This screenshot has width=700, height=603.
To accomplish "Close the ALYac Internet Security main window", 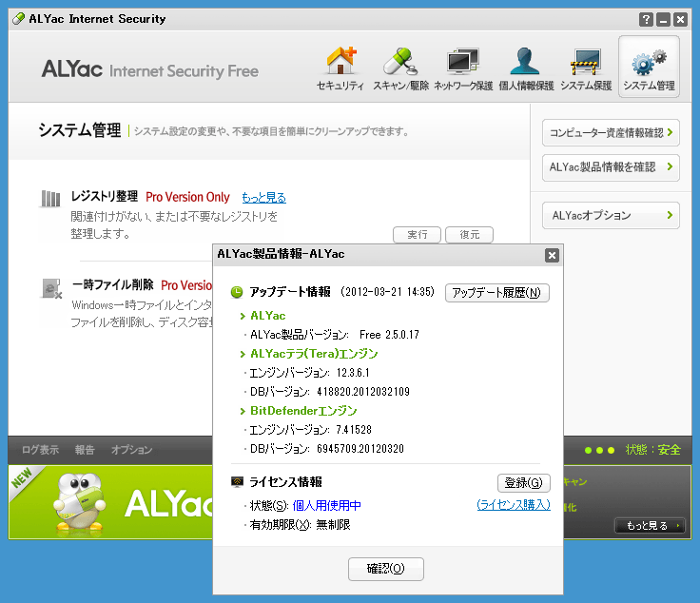I will (680, 20).
